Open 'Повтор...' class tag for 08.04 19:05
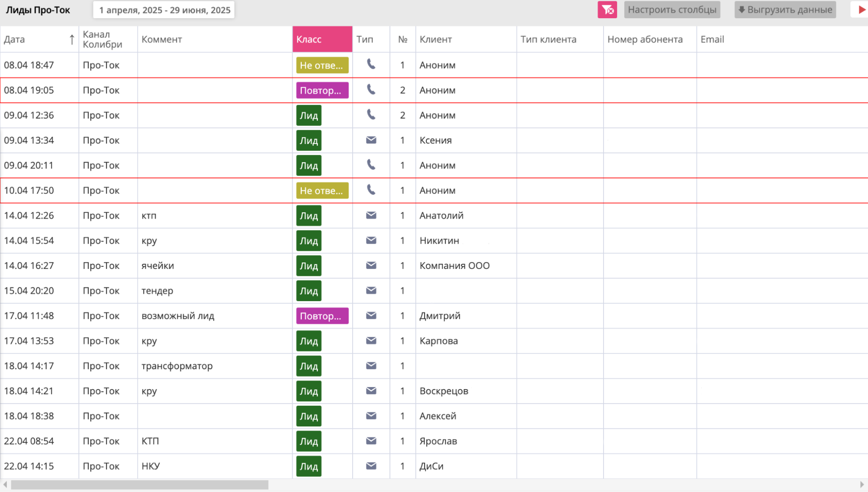 [x=322, y=90]
